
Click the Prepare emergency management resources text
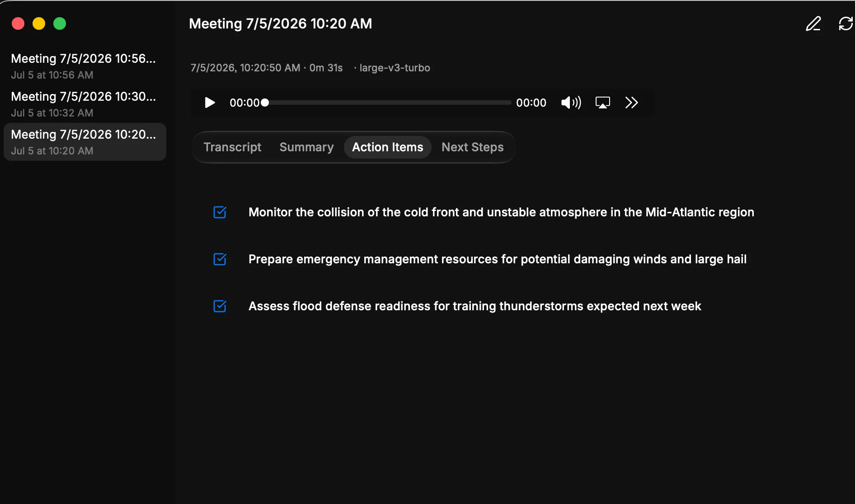(498, 259)
